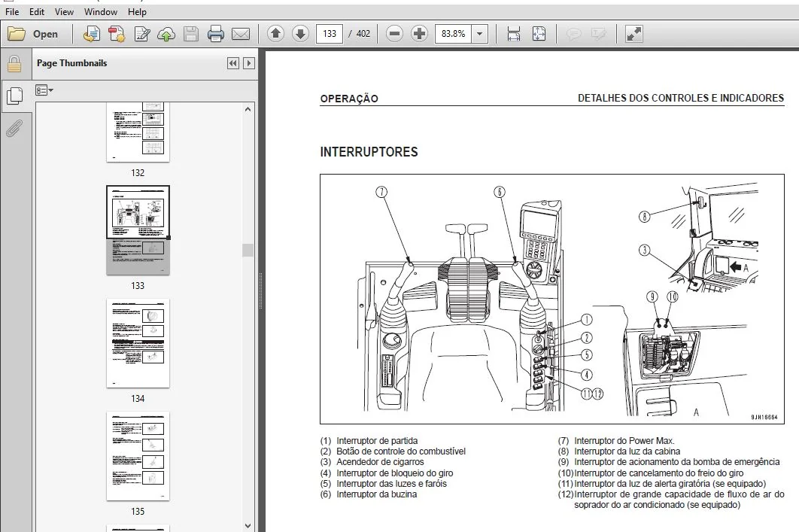Viewport: 799px width, 532px height.
Task: Click the total page count 402
Action: coord(363,34)
